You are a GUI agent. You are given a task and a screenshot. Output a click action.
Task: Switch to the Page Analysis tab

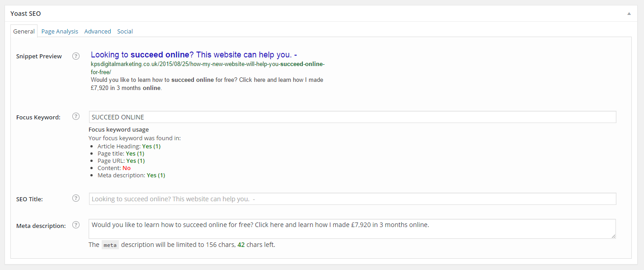(x=60, y=31)
